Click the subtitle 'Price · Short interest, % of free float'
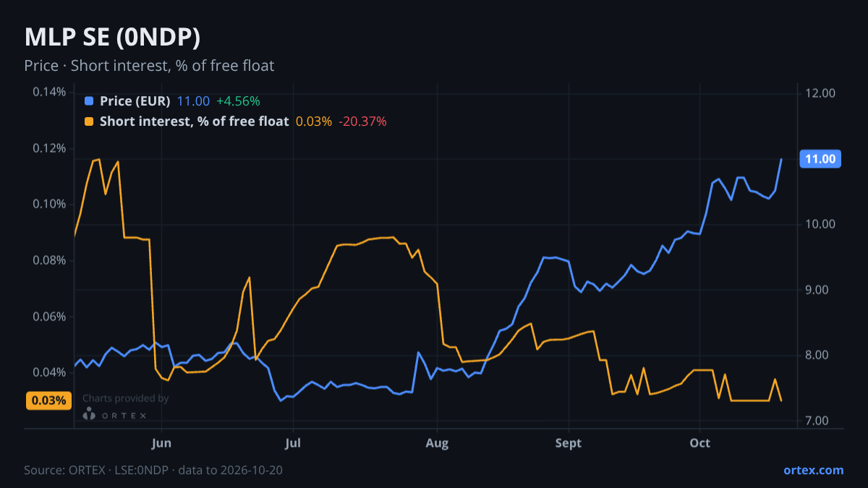The image size is (868, 488). (149, 66)
